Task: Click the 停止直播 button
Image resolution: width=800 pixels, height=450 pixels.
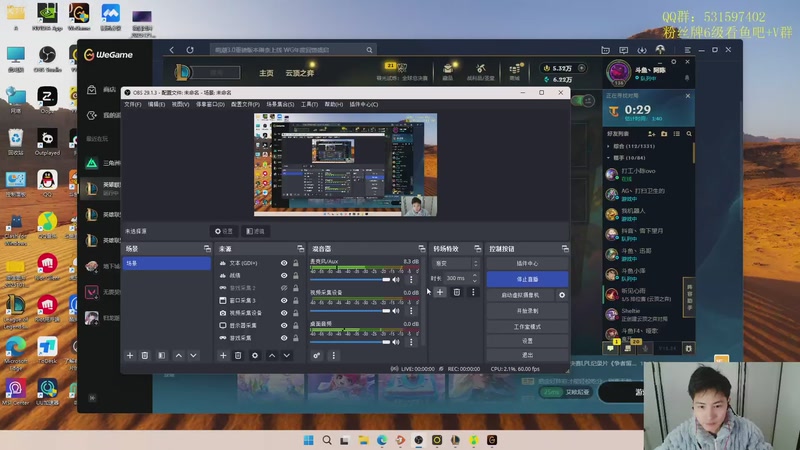Action: pyautogui.click(x=527, y=279)
